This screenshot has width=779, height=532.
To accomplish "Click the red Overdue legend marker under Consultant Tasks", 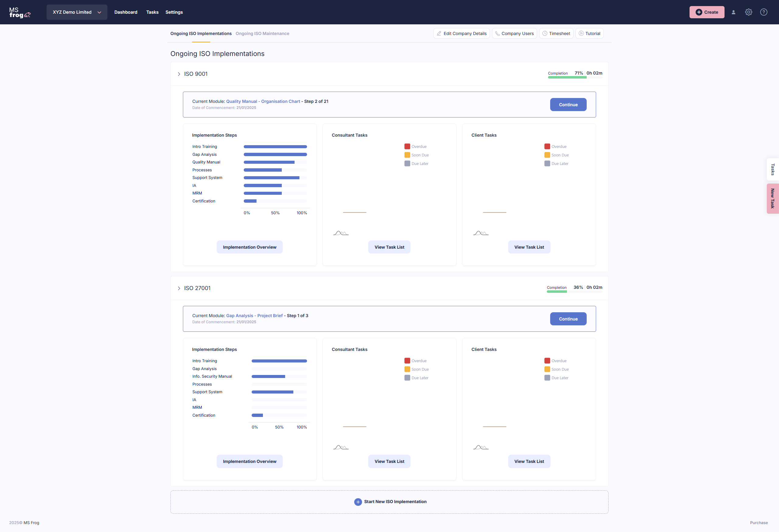I will 407,146.
